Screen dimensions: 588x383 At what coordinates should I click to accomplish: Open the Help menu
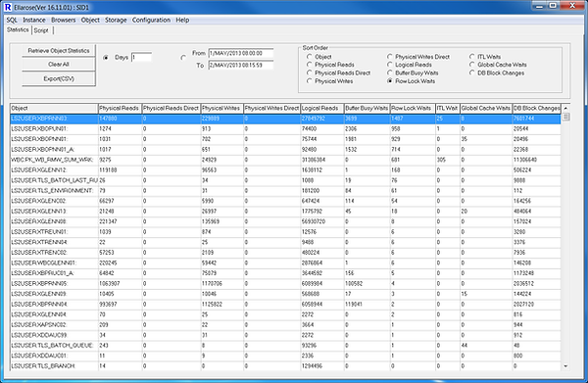(182, 20)
